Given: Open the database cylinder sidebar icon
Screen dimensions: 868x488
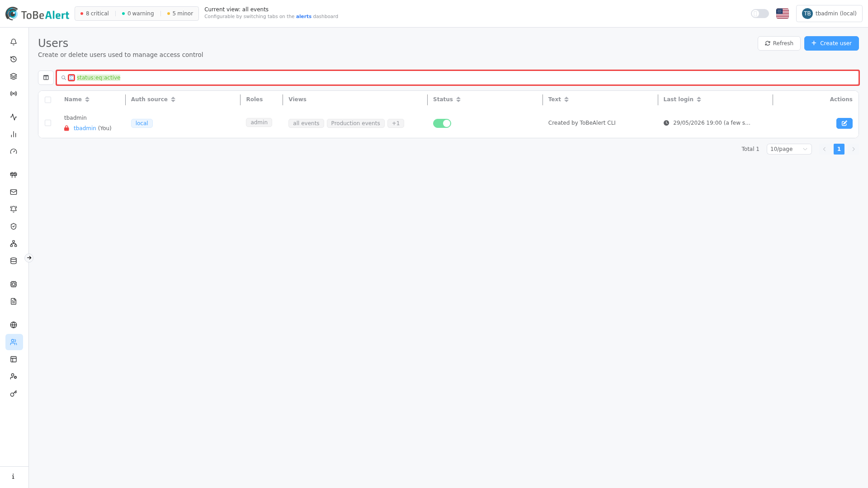Looking at the screenshot, I should click(x=14, y=261).
